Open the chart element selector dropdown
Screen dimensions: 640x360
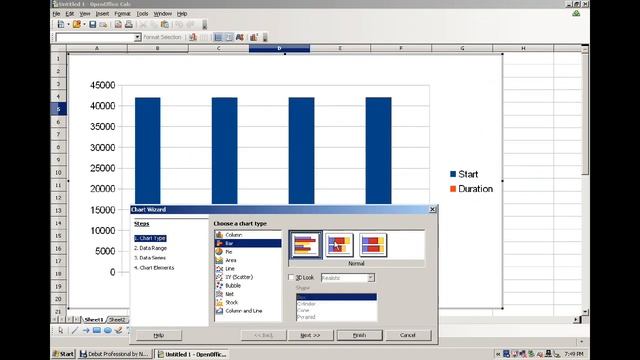(x=138, y=38)
